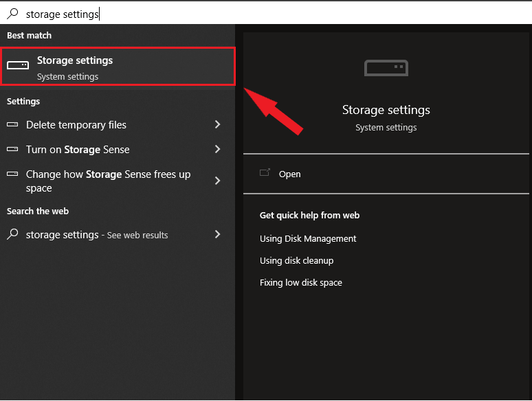Click drive icon next to Delete temporary files

12,124
